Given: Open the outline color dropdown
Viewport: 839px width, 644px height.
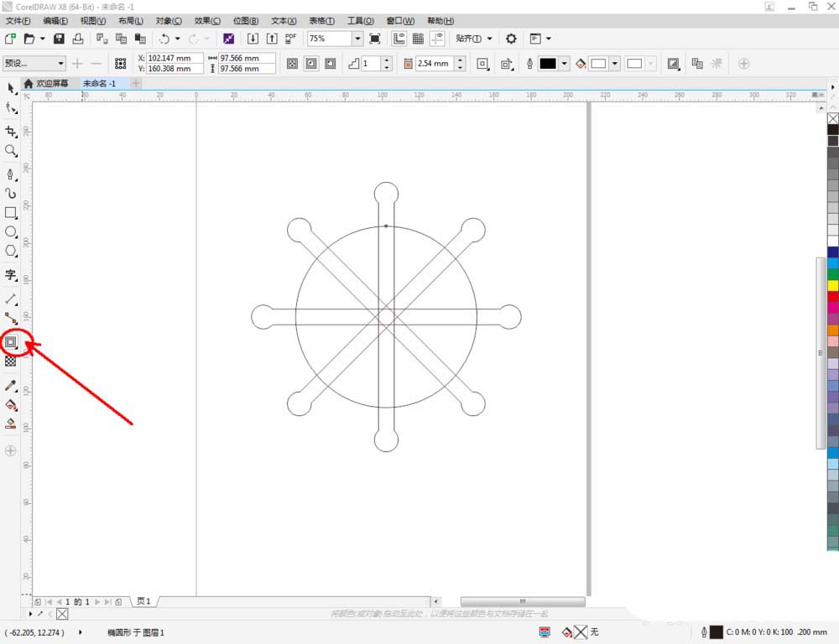Looking at the screenshot, I should (x=564, y=64).
